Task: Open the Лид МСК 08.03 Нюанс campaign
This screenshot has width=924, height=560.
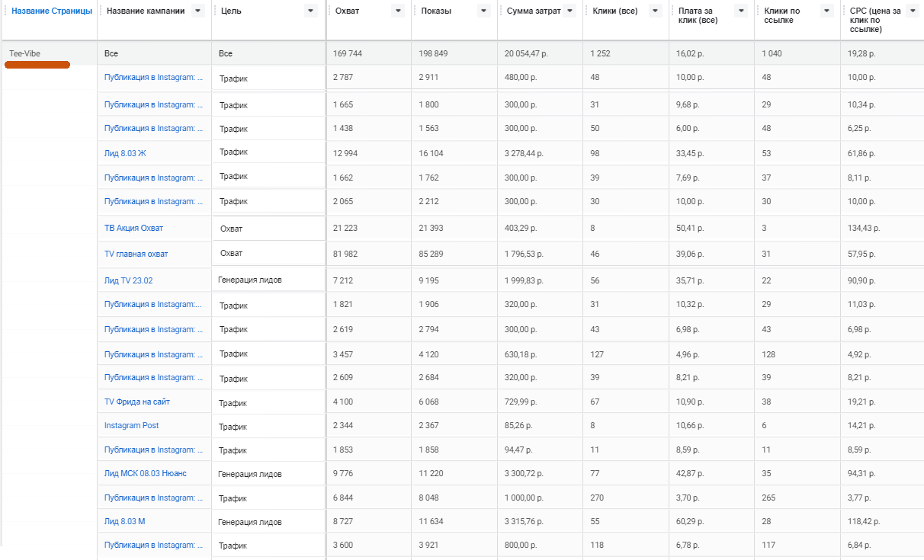Action: pyautogui.click(x=145, y=473)
